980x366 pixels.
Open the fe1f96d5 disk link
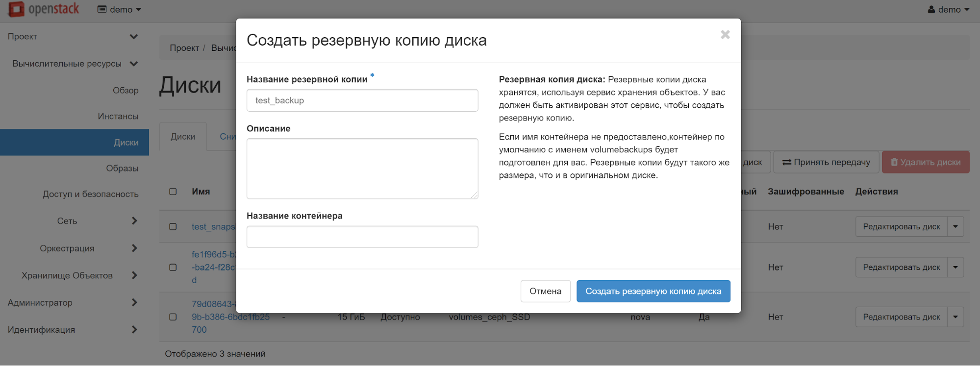coord(214,267)
